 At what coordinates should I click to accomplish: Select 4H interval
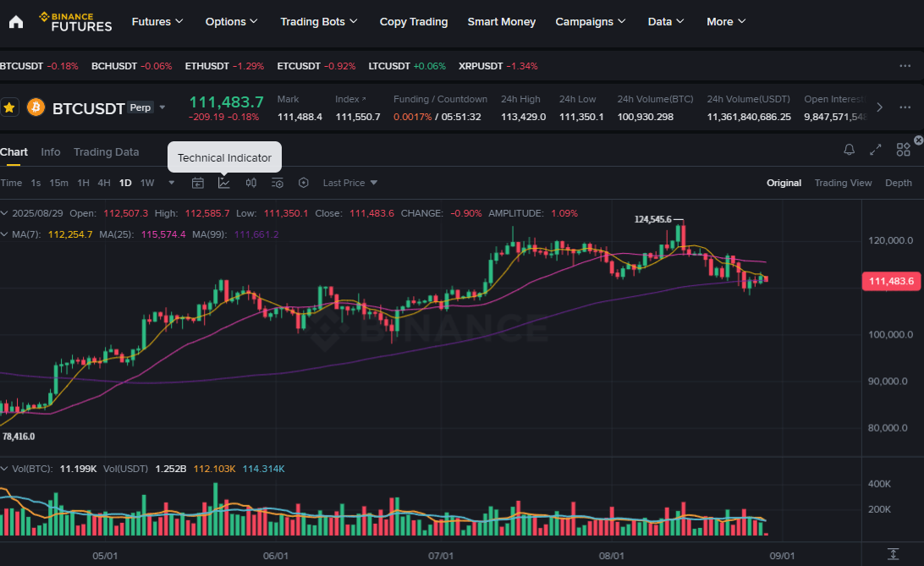coord(104,184)
